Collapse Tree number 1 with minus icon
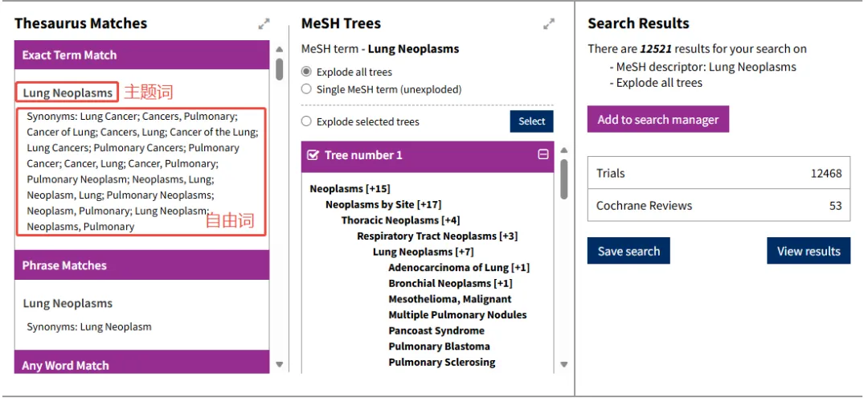Viewport: 868px width, 398px height. [x=543, y=154]
